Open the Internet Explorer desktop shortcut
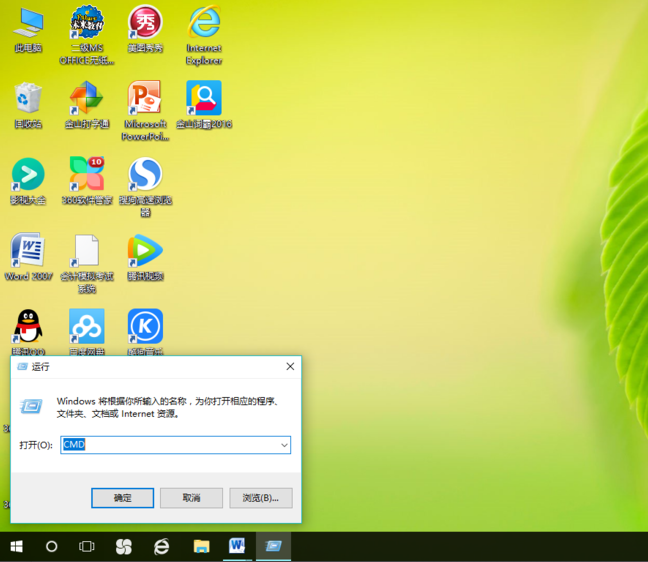Viewport: 648px width, 562px height. tap(204, 24)
